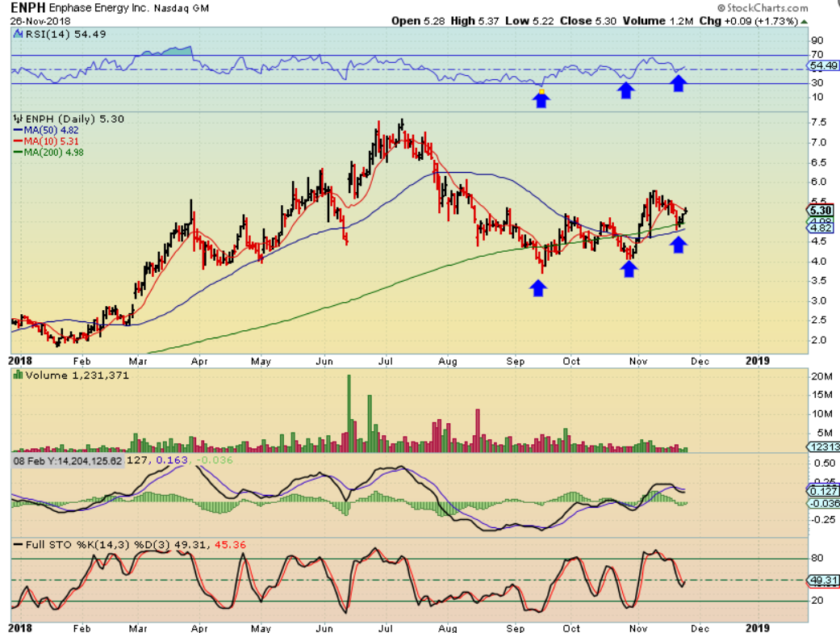Click the tall mid-June volume spike bar

349,413
